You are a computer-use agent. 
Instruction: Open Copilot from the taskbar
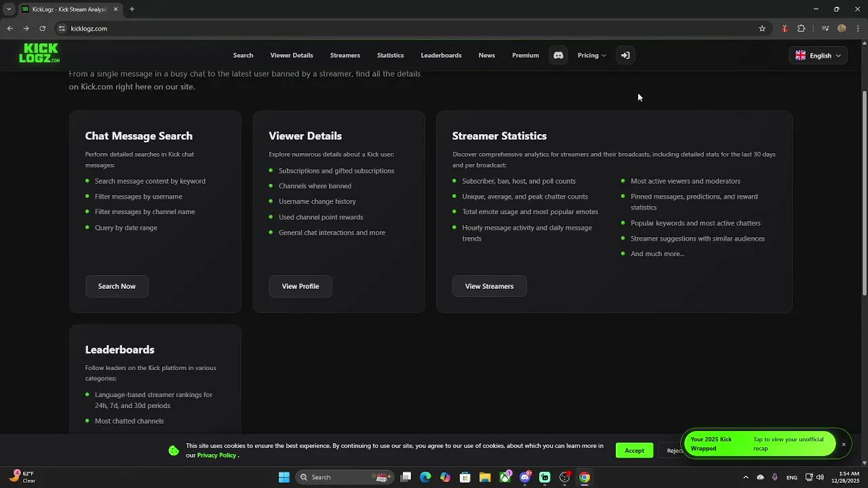[x=445, y=477]
